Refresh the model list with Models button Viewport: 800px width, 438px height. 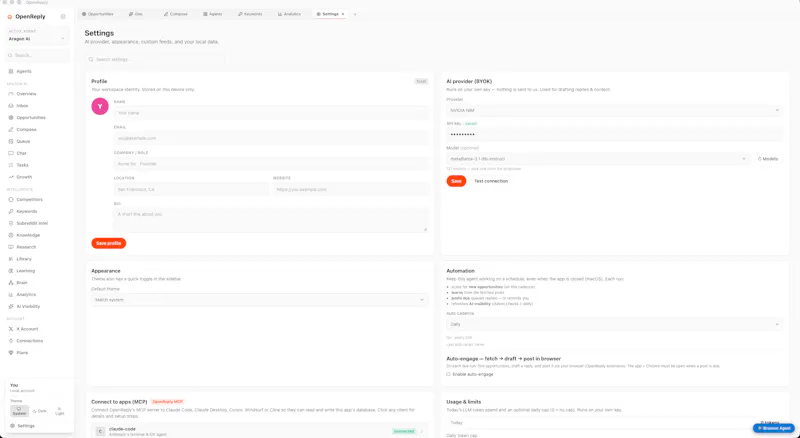768,159
